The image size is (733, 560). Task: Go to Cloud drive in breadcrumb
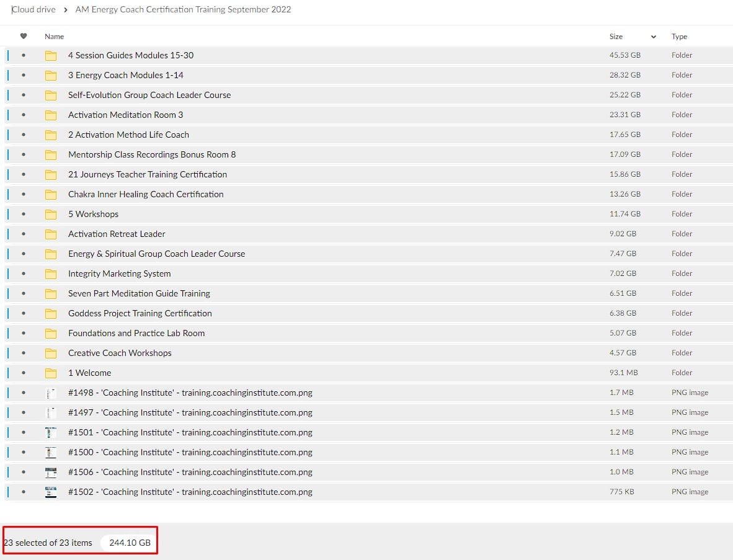click(x=34, y=10)
